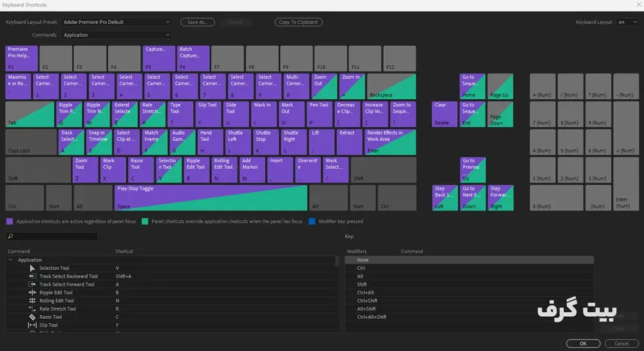This screenshot has height=351, width=644.
Task: Select the Alt modifier row
Action: [x=469, y=276]
